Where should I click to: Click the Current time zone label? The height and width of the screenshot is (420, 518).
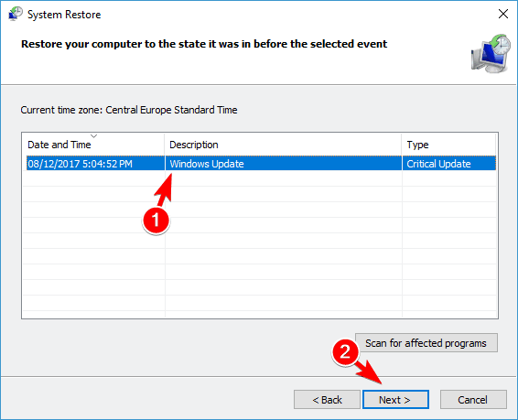point(129,110)
